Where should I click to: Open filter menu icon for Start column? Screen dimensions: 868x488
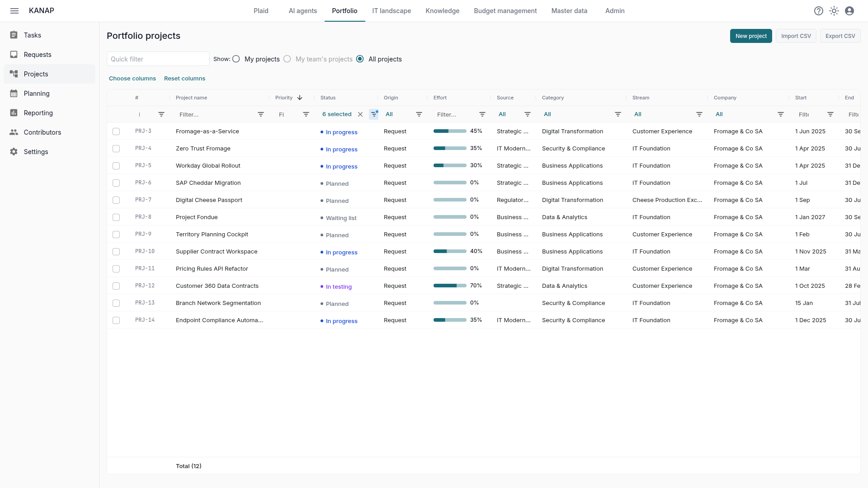830,114
